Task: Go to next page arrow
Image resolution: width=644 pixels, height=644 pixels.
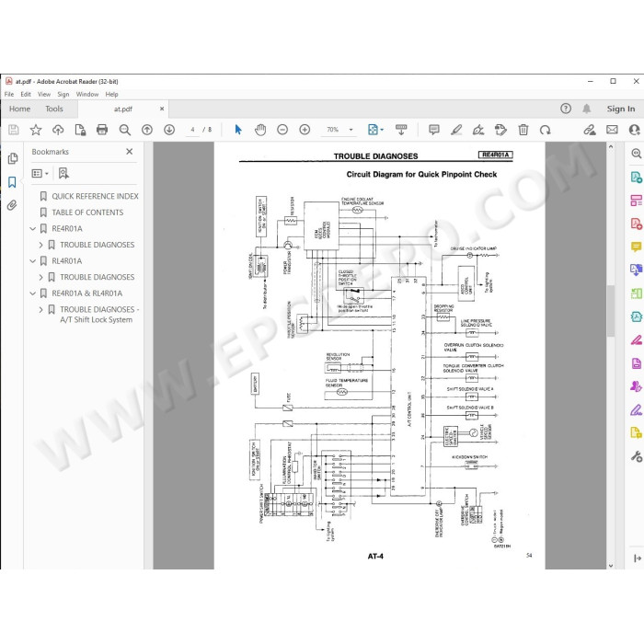Action: 169,130
